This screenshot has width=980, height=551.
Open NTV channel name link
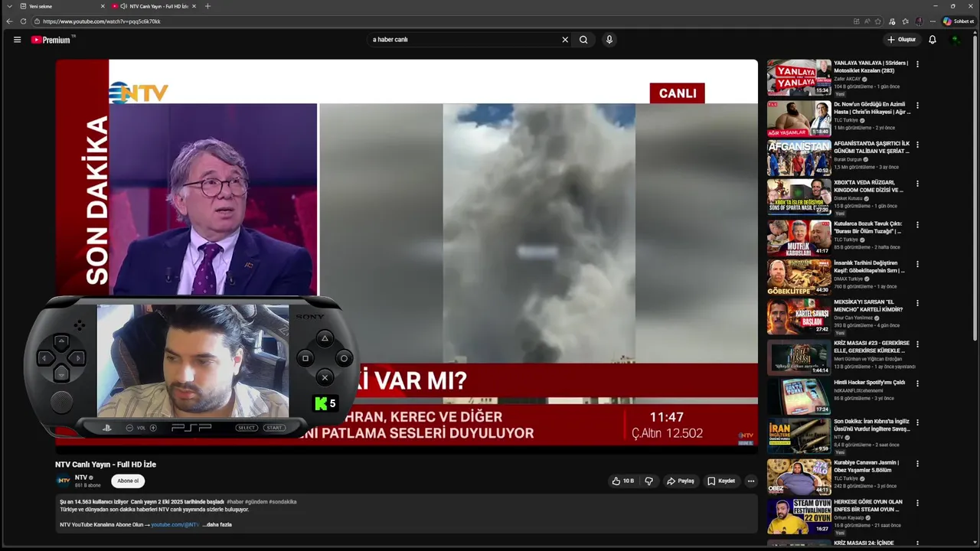81,478
